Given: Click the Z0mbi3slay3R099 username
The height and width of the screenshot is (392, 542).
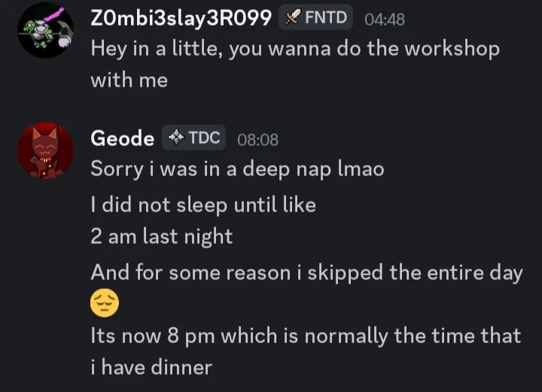Looking at the screenshot, I should point(181,19).
